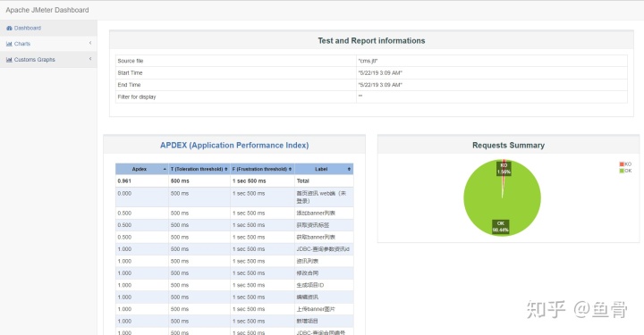Click the Start Time row label

point(130,73)
